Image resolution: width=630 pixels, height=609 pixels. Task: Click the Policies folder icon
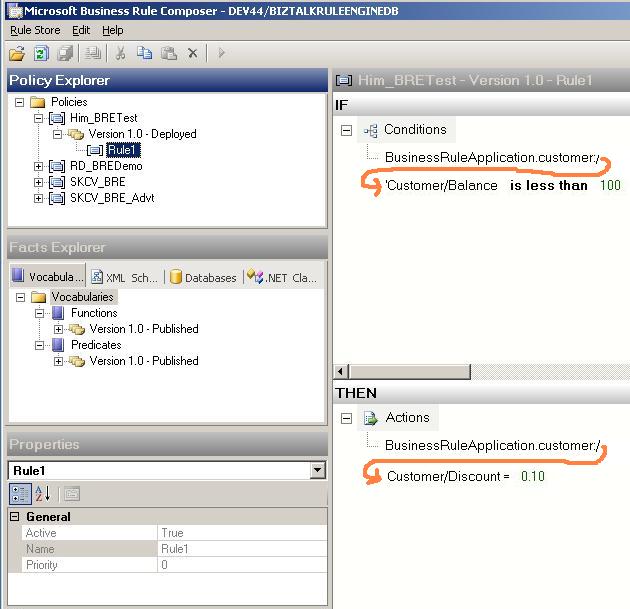point(38,102)
